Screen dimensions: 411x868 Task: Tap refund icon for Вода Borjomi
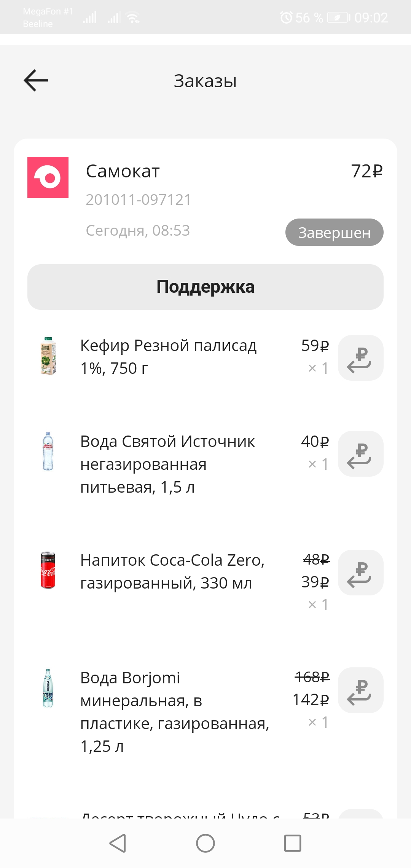coord(360,690)
